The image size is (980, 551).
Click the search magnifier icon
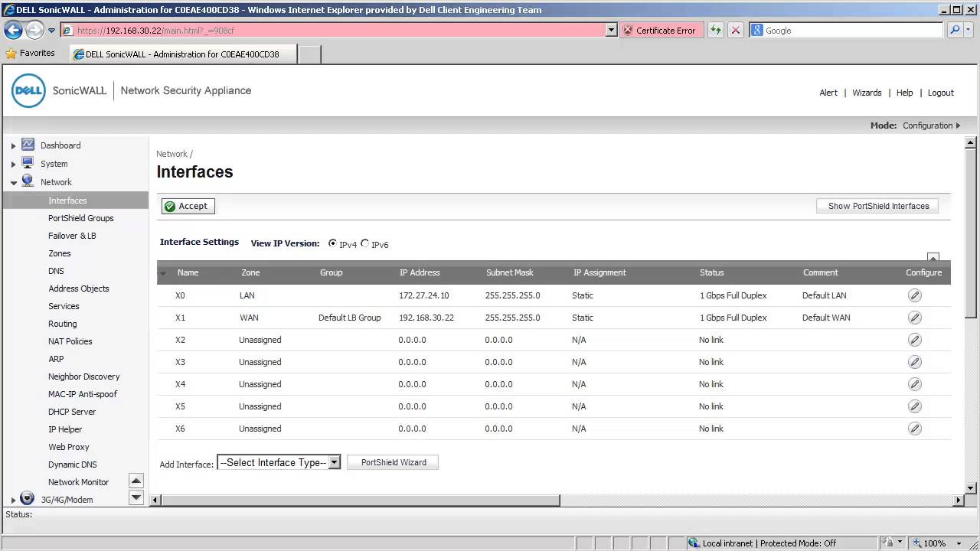954,30
